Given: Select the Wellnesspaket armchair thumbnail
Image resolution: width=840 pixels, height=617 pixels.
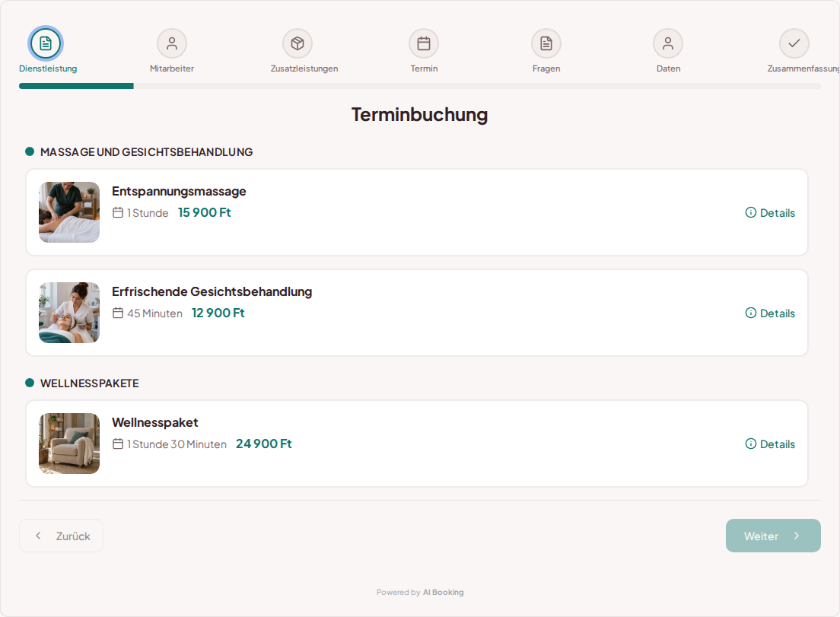Looking at the screenshot, I should 69,444.
